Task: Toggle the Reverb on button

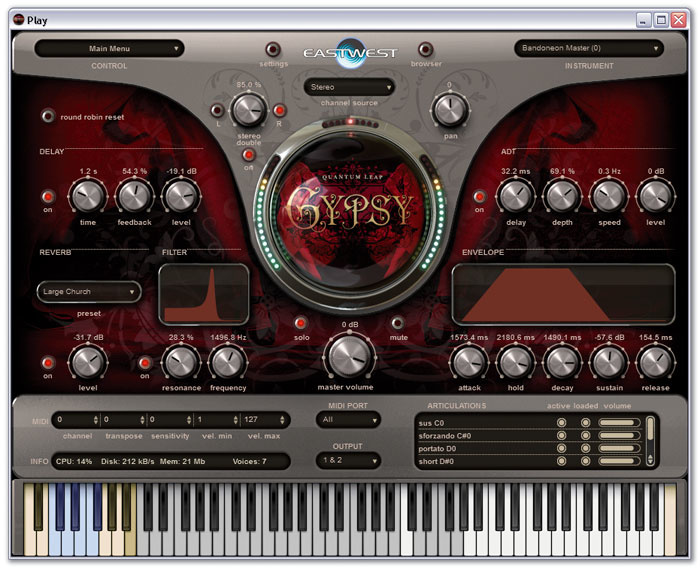Action: tap(48, 362)
